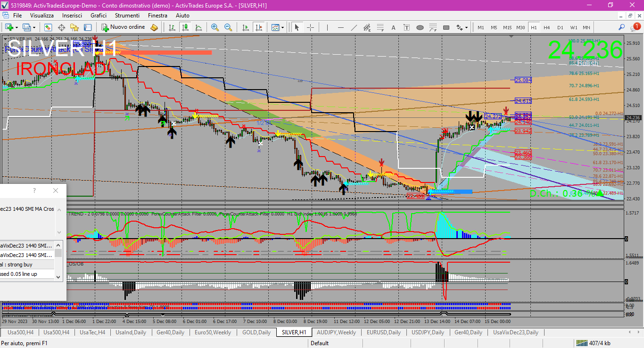Switch to the Usa500,H4 first tab
This screenshot has height=348, width=644.
20,332
